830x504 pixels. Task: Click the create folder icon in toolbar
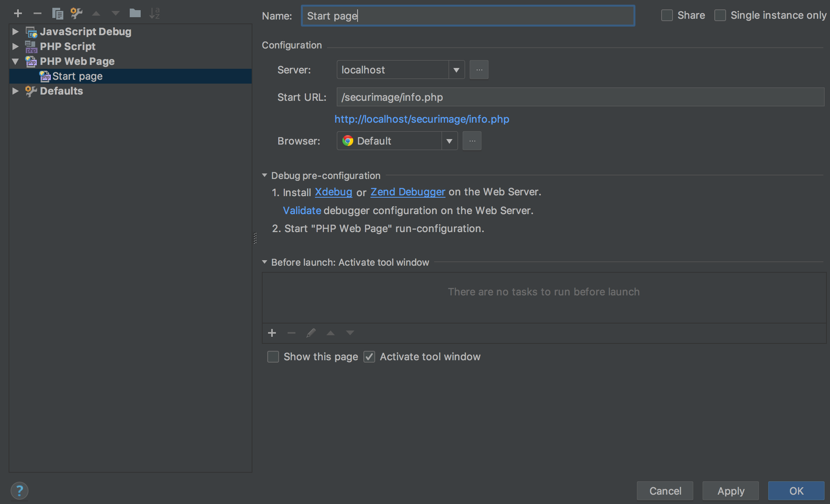[x=135, y=14]
